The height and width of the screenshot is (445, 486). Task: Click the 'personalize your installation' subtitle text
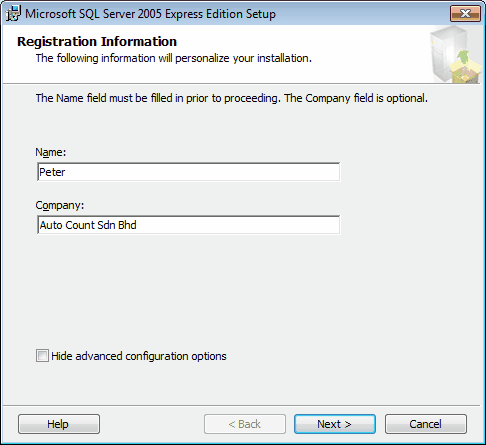(x=243, y=58)
